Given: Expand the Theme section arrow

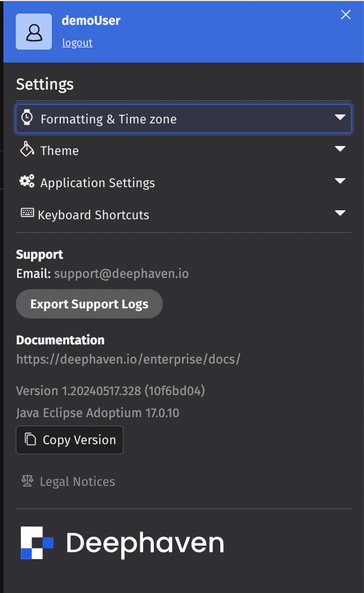Looking at the screenshot, I should (x=340, y=149).
